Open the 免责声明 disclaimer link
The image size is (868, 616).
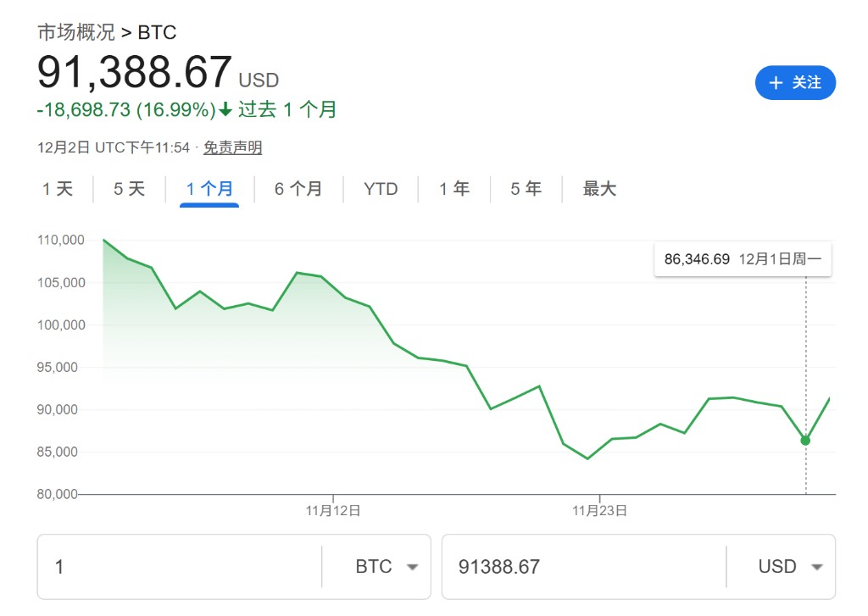pos(232,147)
